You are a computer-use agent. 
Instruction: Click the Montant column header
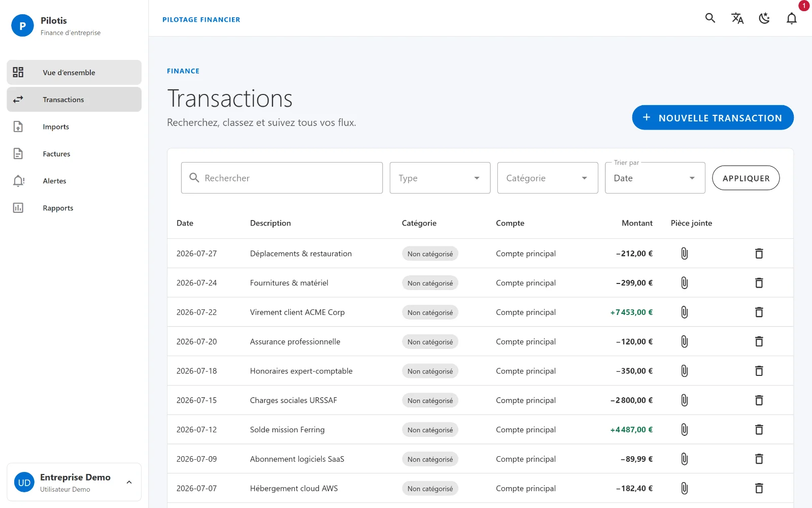[637, 223]
